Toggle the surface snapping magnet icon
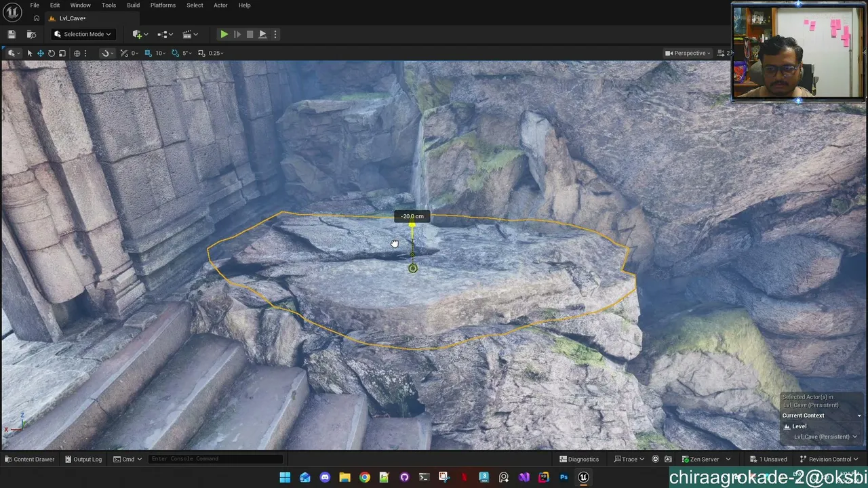 coord(105,53)
